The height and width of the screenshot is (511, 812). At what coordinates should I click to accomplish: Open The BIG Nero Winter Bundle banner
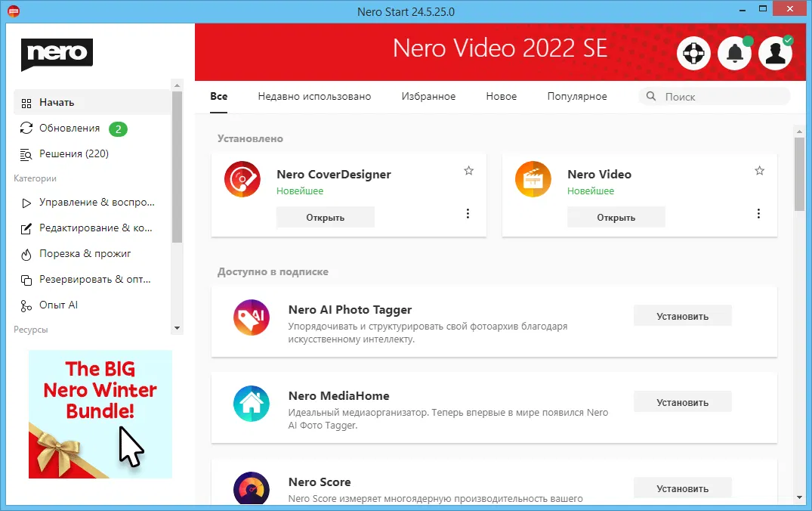click(x=100, y=414)
